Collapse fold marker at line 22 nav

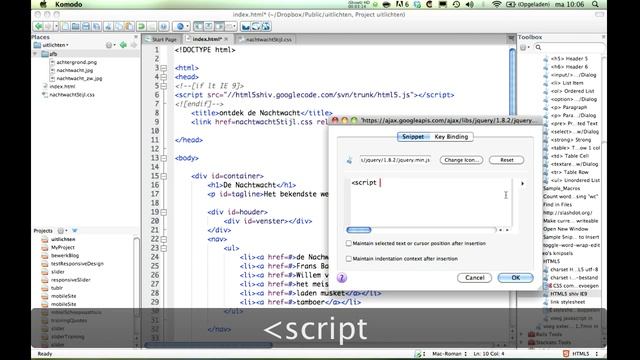164,239
